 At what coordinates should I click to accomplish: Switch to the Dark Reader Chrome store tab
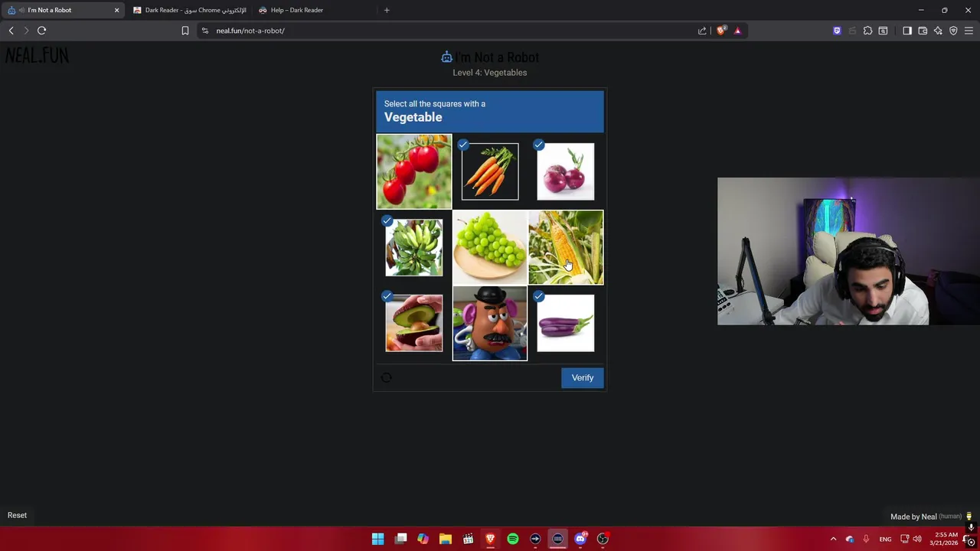coord(190,10)
